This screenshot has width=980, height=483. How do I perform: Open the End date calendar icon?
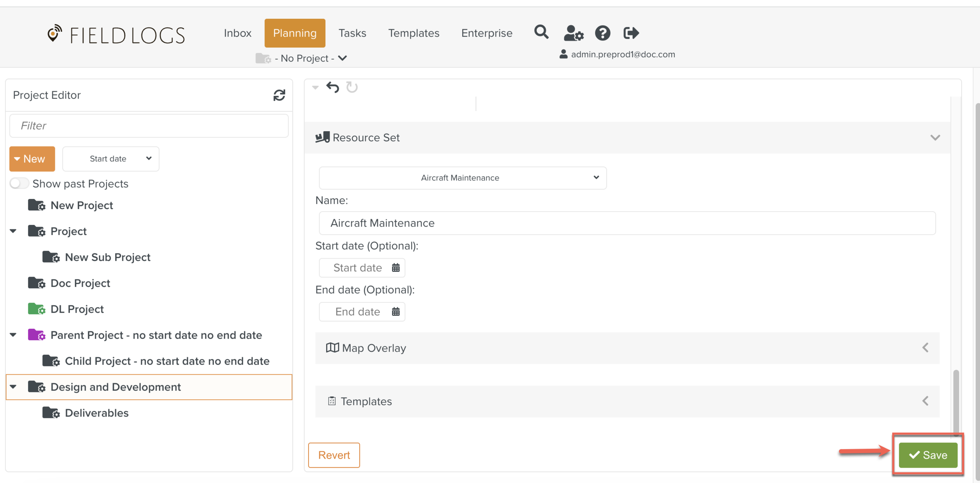pos(396,312)
